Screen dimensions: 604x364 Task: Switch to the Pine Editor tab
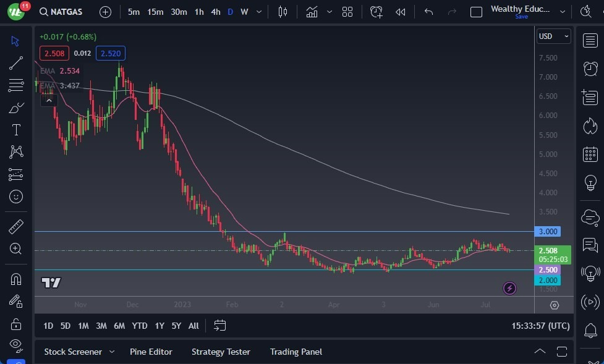(x=151, y=352)
